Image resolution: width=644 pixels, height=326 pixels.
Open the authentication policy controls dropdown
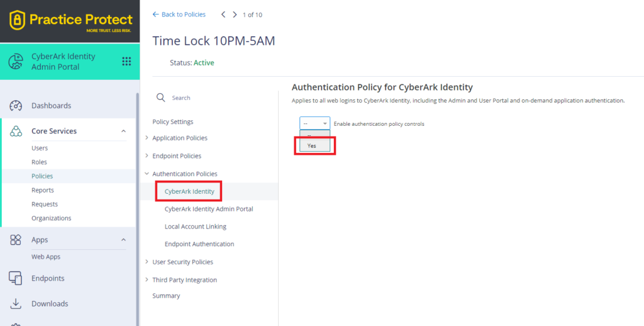pyautogui.click(x=314, y=123)
